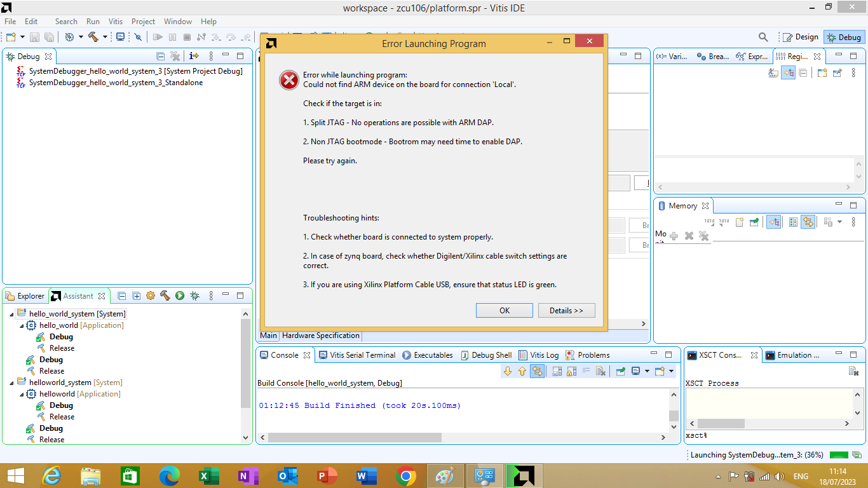
Task: Open the Debug Shell tab
Action: click(486, 355)
